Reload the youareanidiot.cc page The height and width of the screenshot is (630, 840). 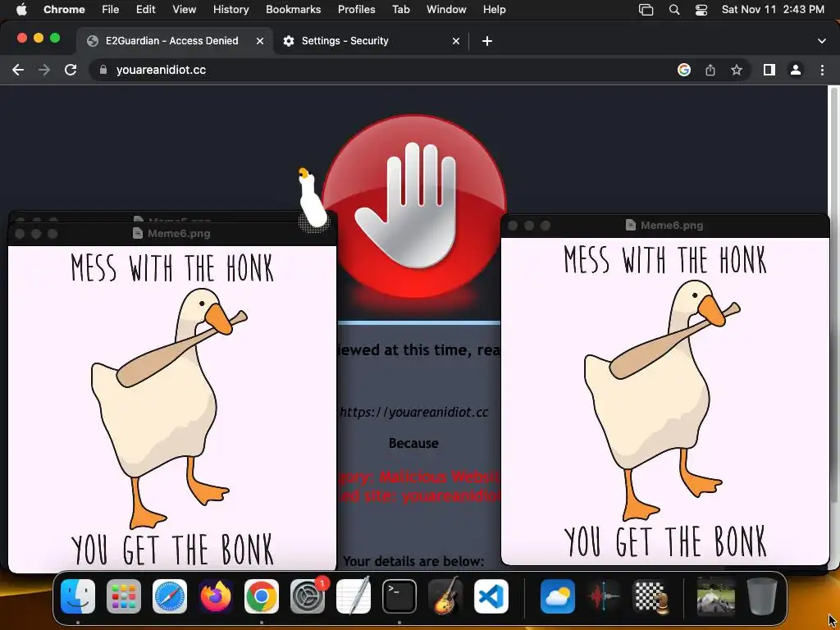coord(71,71)
